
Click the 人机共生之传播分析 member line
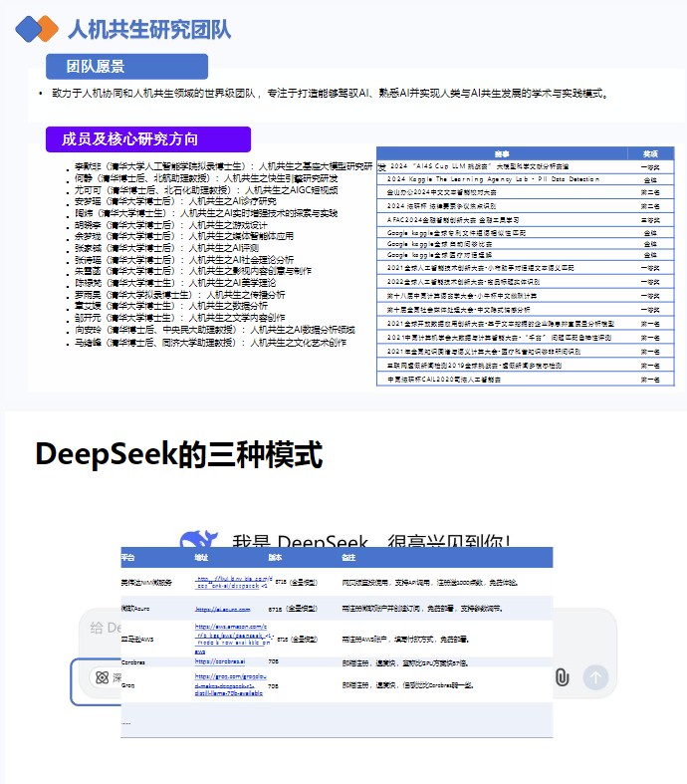tap(180, 295)
